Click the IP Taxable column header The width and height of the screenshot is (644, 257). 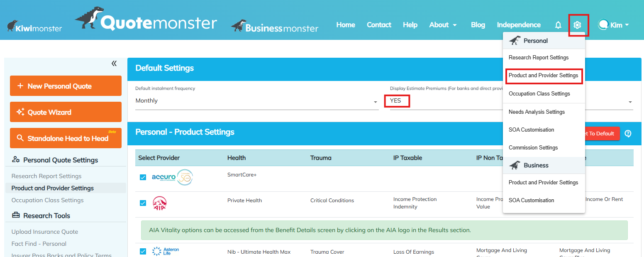coord(407,158)
